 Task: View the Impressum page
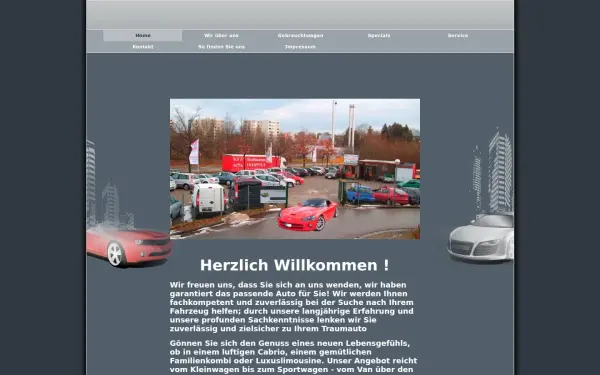[x=300, y=47]
